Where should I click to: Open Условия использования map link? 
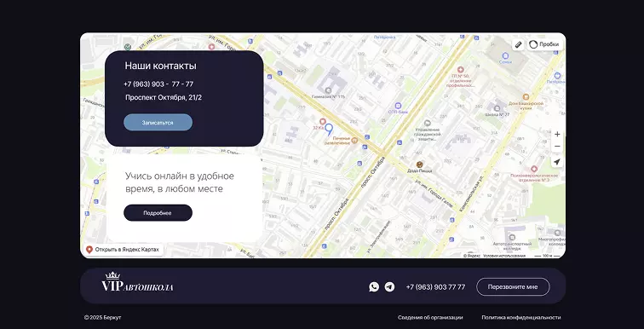point(504,256)
